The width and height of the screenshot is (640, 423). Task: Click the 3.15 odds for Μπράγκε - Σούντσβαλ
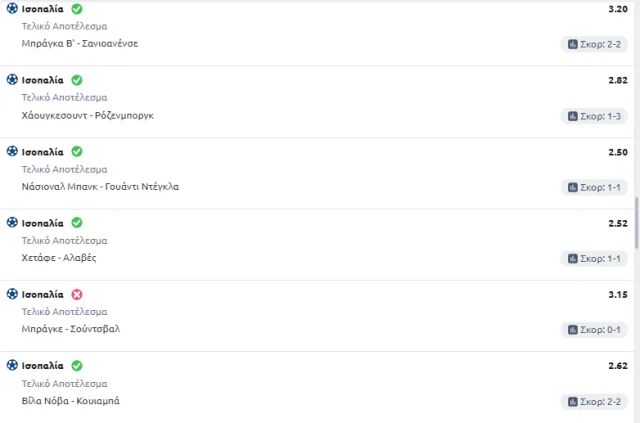tap(618, 294)
